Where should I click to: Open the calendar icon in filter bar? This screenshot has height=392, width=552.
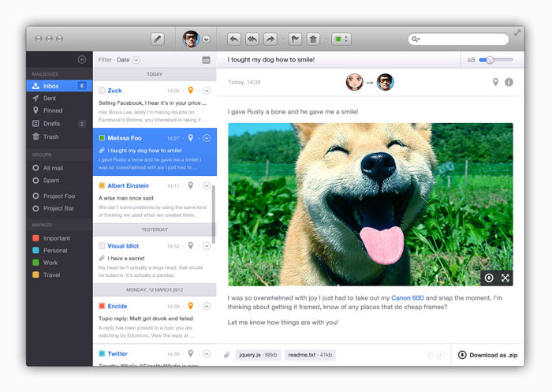click(x=207, y=60)
